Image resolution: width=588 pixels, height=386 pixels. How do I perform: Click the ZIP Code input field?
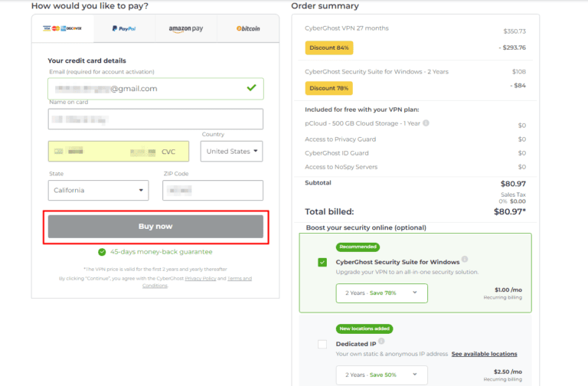coord(213,190)
